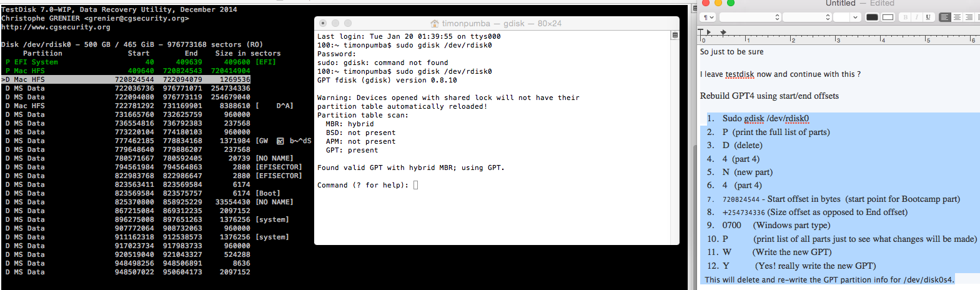
Task: Select left text alignment icon
Action: click(x=945, y=17)
